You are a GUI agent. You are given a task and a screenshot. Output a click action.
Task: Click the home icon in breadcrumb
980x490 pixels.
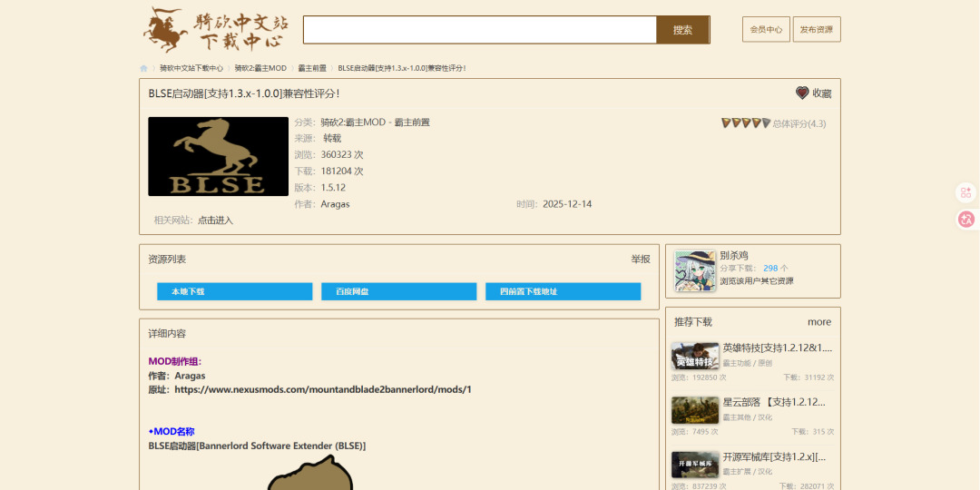[x=143, y=68]
